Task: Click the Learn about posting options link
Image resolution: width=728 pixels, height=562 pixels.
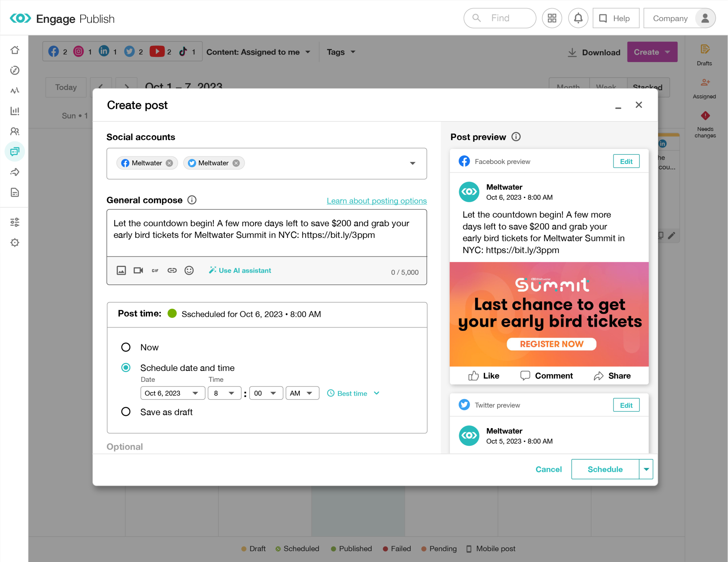Action: 376,200
